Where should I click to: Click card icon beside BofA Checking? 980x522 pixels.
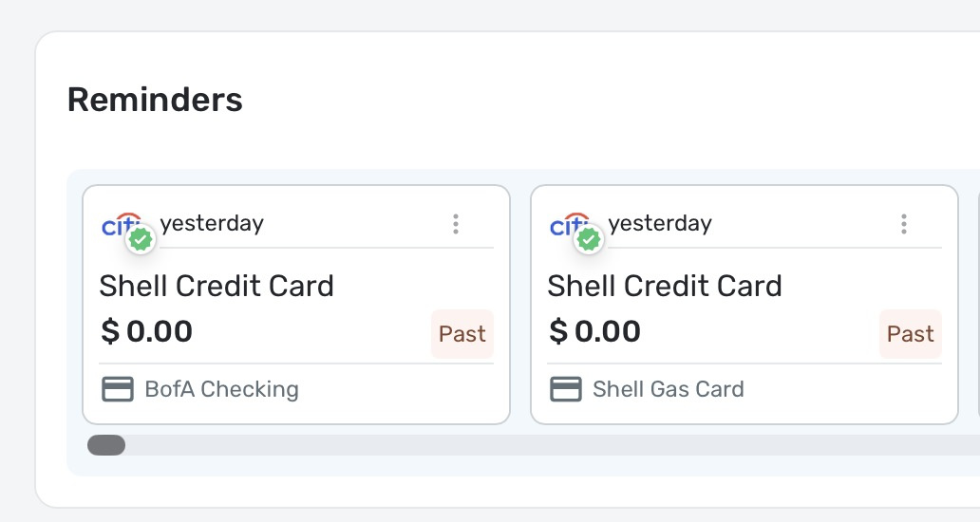tap(118, 389)
